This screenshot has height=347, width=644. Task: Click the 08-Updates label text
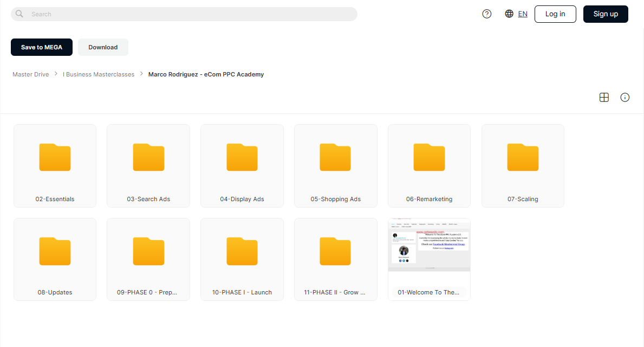click(x=55, y=292)
